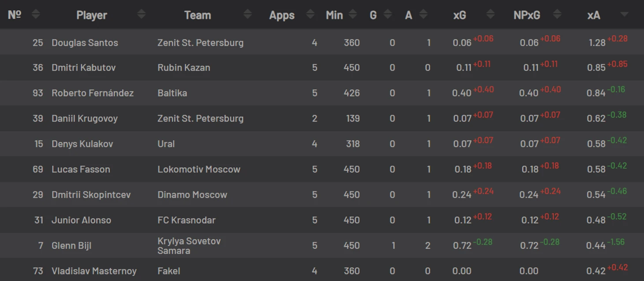The image size is (644, 281).
Task: Open Lokomotiv Moscow team link
Action: pyautogui.click(x=199, y=169)
